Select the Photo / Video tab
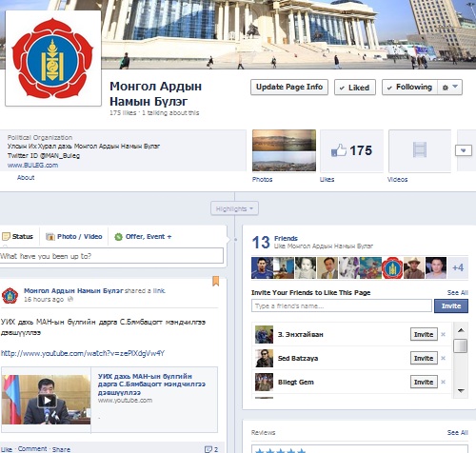 click(74, 236)
